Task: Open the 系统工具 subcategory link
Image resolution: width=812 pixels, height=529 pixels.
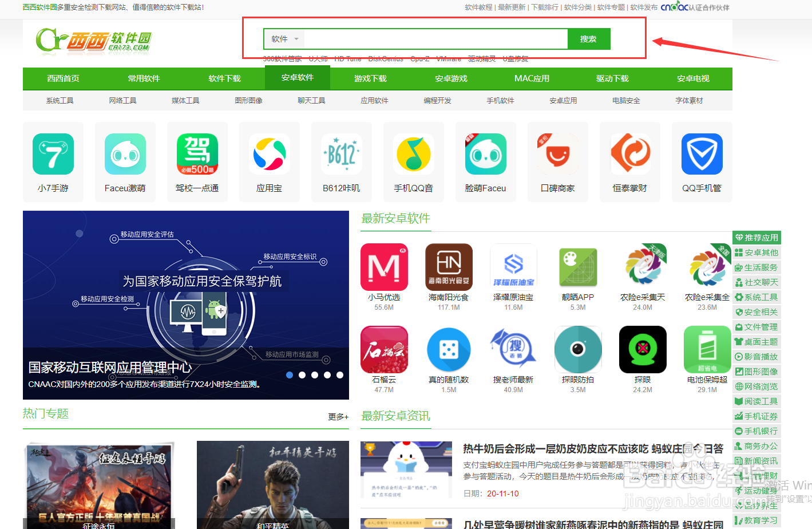Action: (x=60, y=100)
